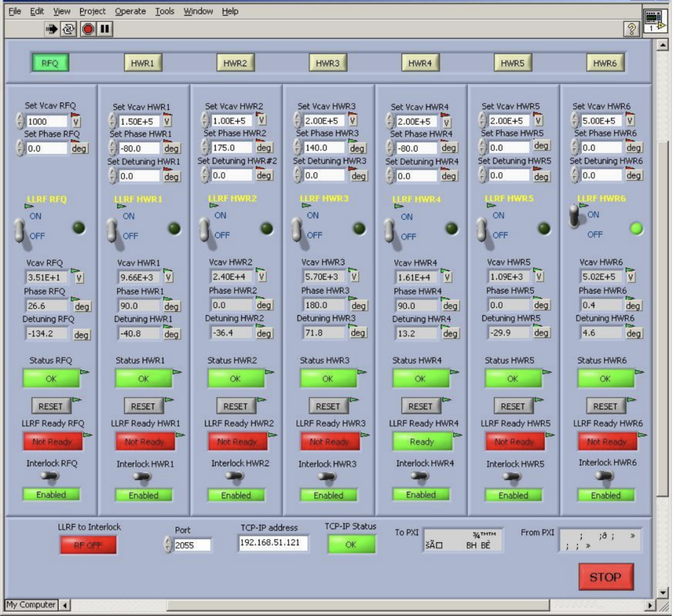Click the Set Phase HWR2 value field
The image size is (673, 616).
coord(231,148)
